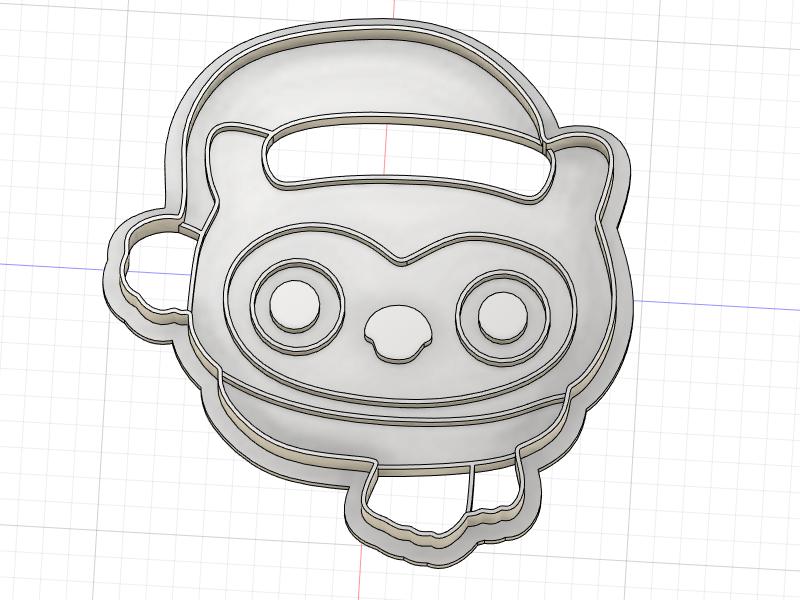
Task: Select the right eye pupil face
Action: pos(502,316)
